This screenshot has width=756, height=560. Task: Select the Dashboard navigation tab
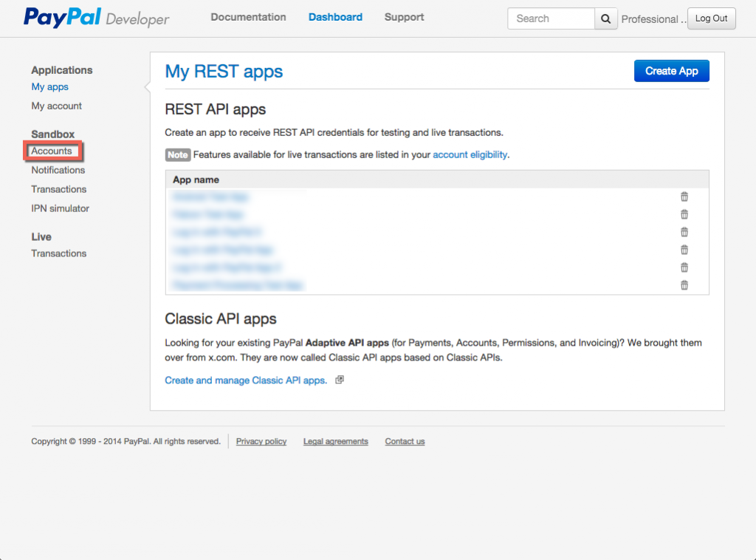pos(335,17)
